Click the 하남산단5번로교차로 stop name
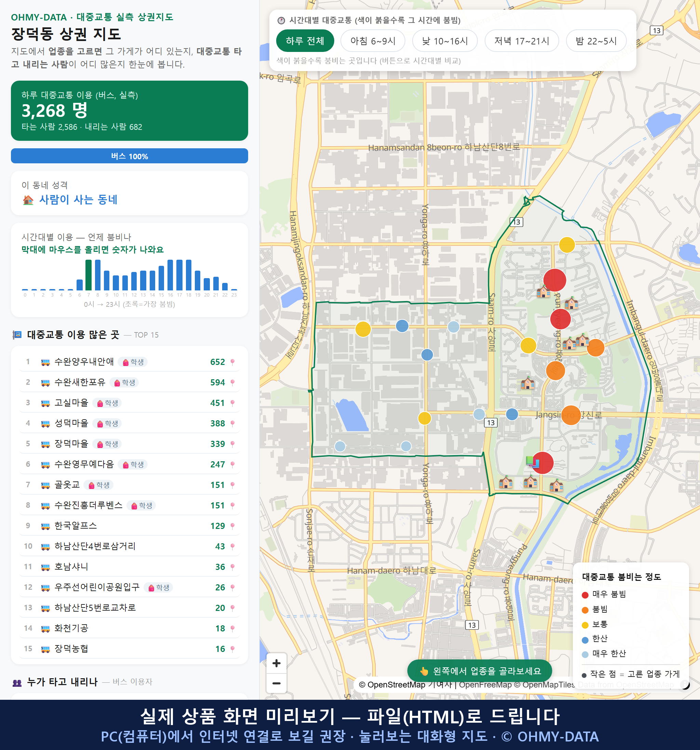The image size is (700, 750). point(95,608)
